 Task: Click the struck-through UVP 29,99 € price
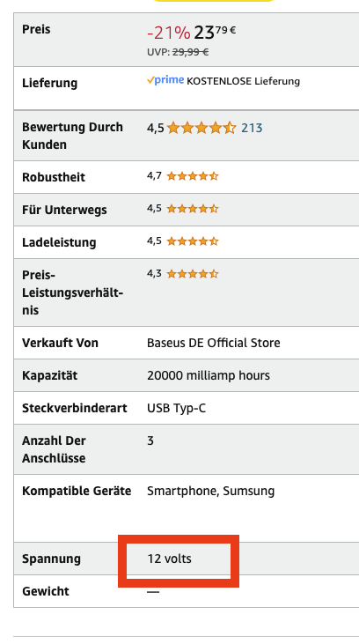pyautogui.click(x=190, y=52)
